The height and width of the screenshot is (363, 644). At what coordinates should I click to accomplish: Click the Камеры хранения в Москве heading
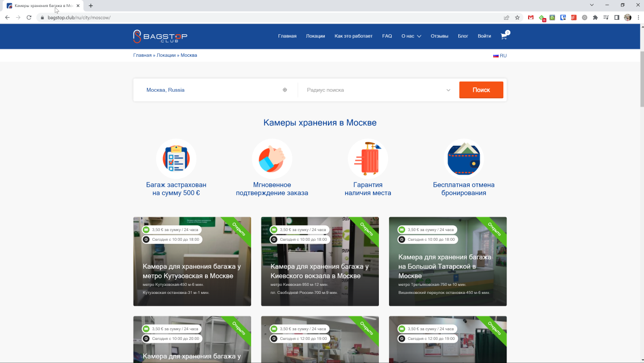(x=320, y=123)
